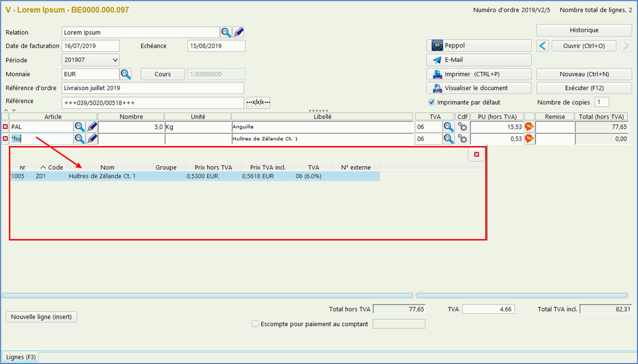Click Kg unit cell
This screenshot has width=638, height=364.
click(x=198, y=127)
